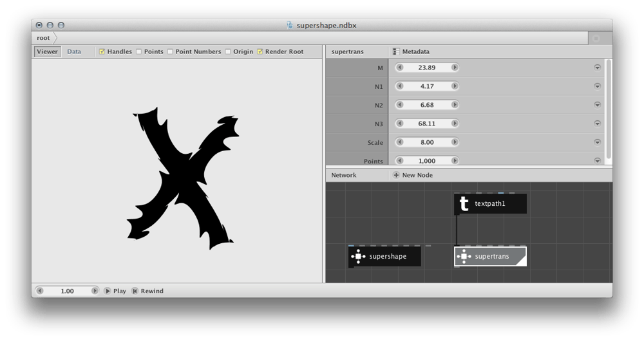Click the N2 value field 6.68
644x341 pixels.
click(x=427, y=105)
